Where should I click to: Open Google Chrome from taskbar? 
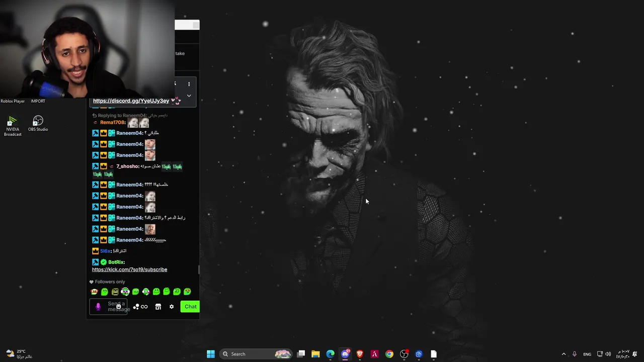[x=389, y=354]
